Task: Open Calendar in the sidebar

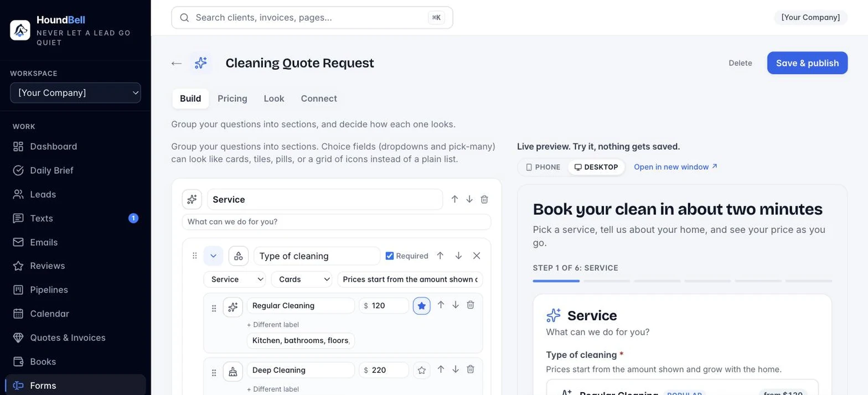Action: [x=75, y=314]
